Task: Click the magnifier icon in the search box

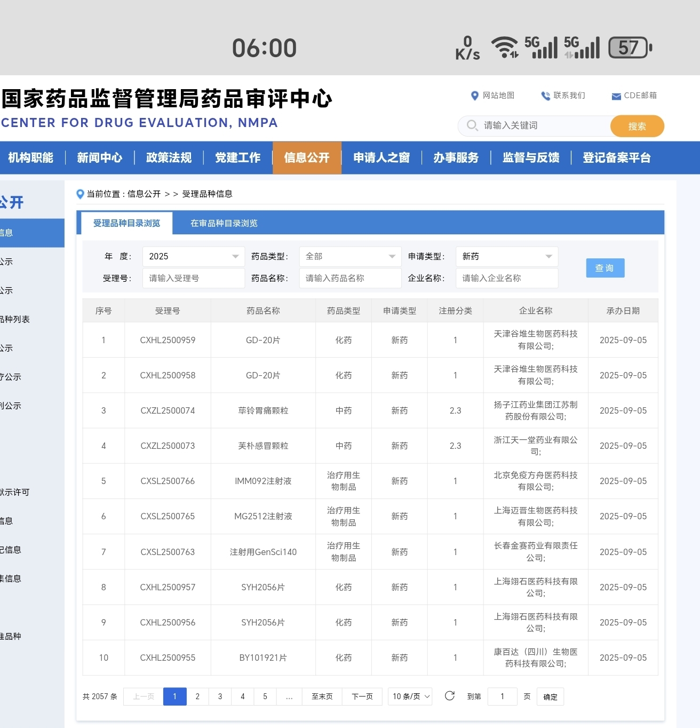Action: pos(472,125)
